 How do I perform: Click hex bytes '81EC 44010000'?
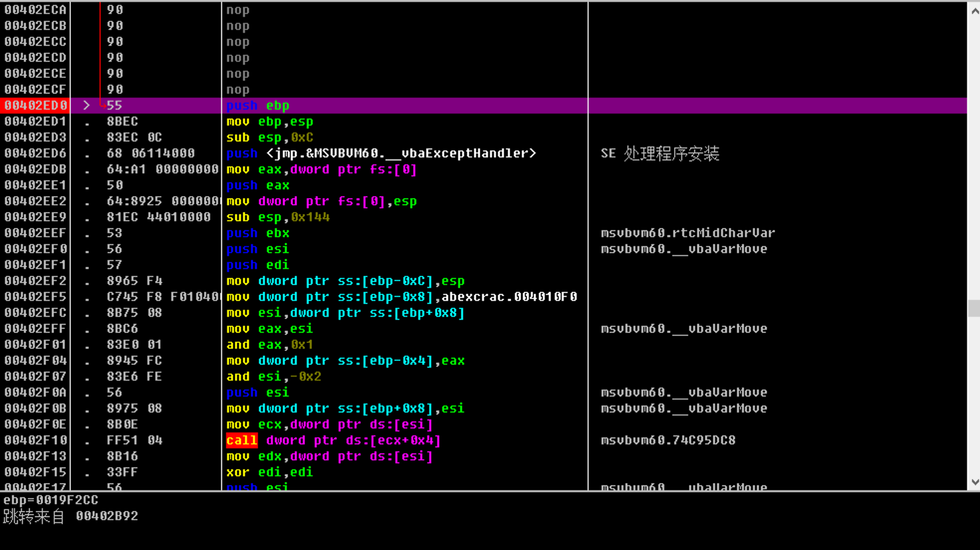[158, 217]
